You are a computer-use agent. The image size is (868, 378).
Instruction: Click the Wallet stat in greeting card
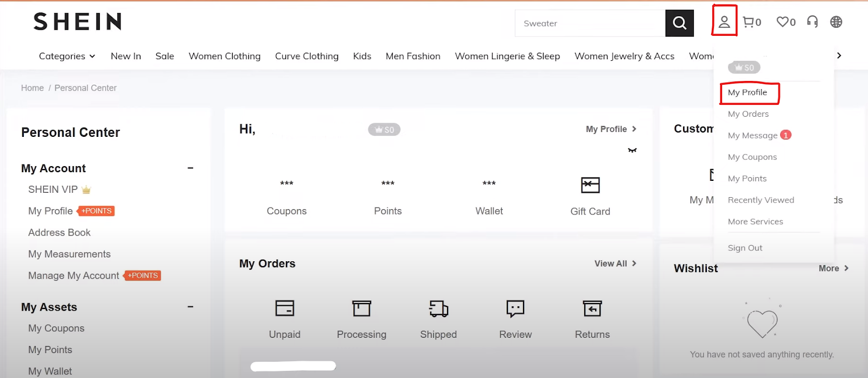489,198
